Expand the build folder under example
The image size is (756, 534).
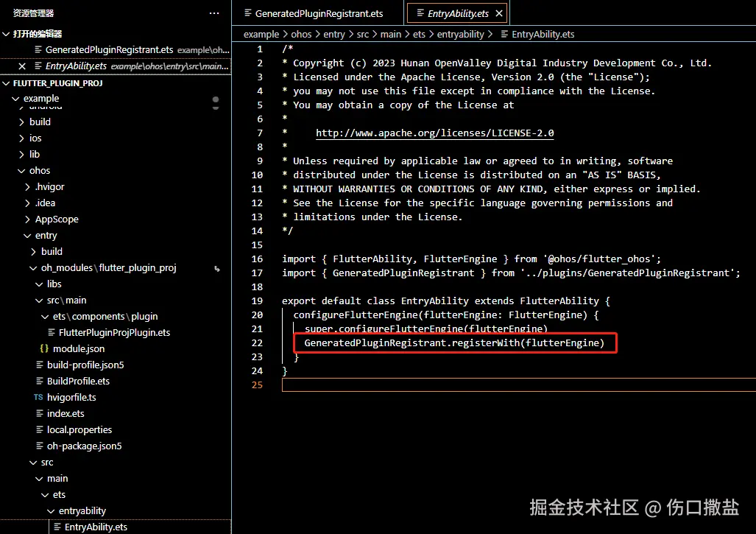[x=21, y=122]
